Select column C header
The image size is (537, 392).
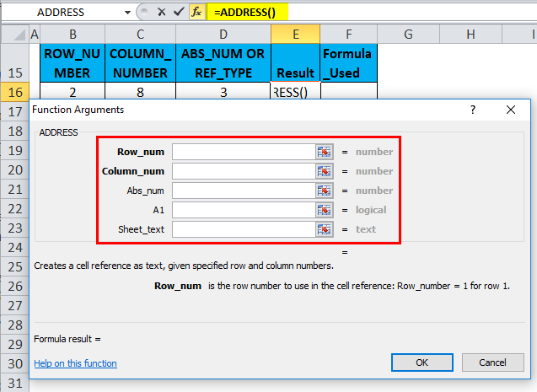141,35
